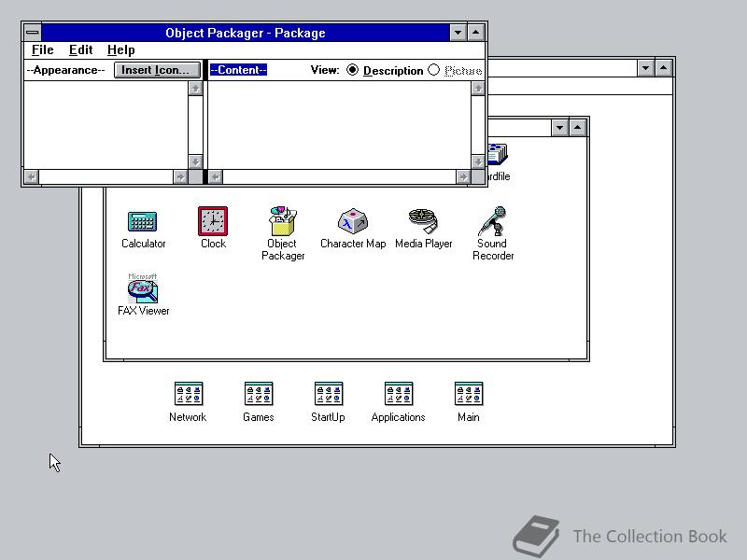Screen dimensions: 747x560
Task: Select the Clock application icon
Action: [213, 221]
